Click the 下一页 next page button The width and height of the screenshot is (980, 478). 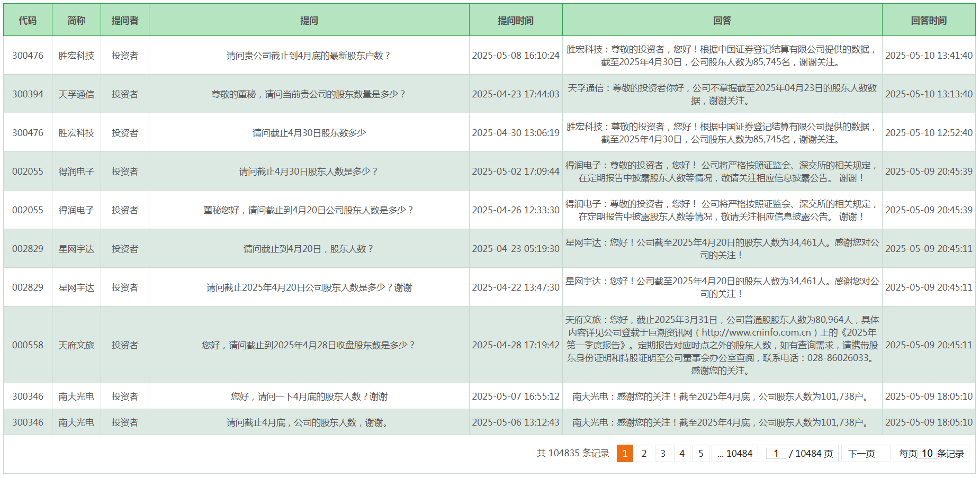pyautogui.click(x=866, y=454)
